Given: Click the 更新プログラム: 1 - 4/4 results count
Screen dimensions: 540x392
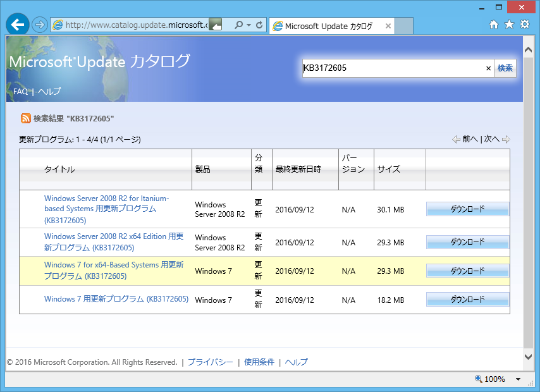Looking at the screenshot, I should tap(80, 140).
